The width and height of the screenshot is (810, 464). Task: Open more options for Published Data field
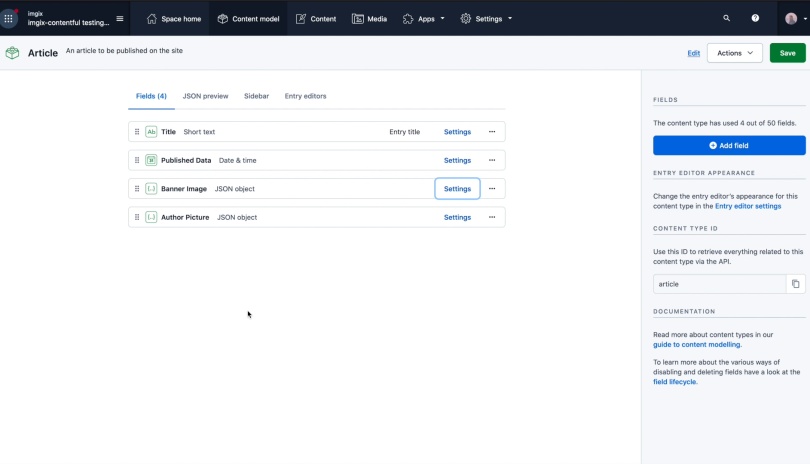tap(492, 160)
